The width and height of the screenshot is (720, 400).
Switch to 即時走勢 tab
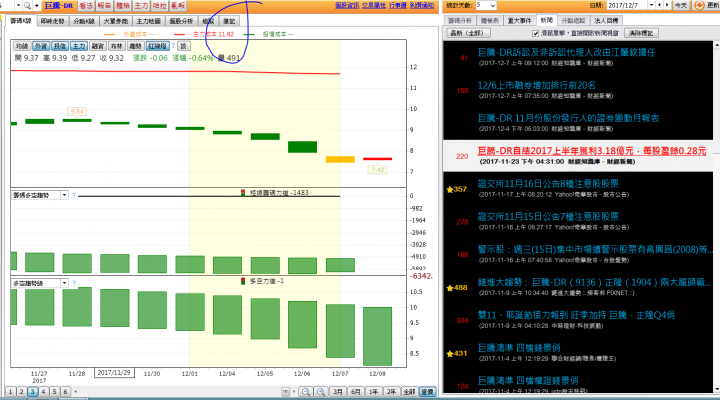point(52,21)
